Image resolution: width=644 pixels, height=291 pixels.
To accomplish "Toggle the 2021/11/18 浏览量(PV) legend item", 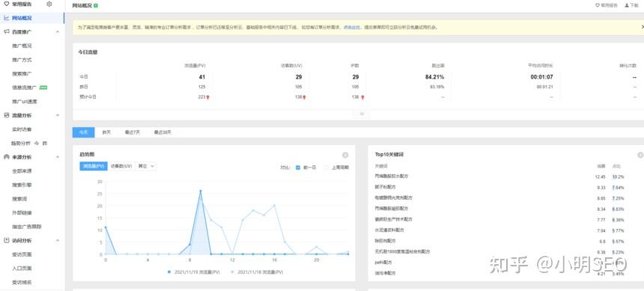I will 257,272.
